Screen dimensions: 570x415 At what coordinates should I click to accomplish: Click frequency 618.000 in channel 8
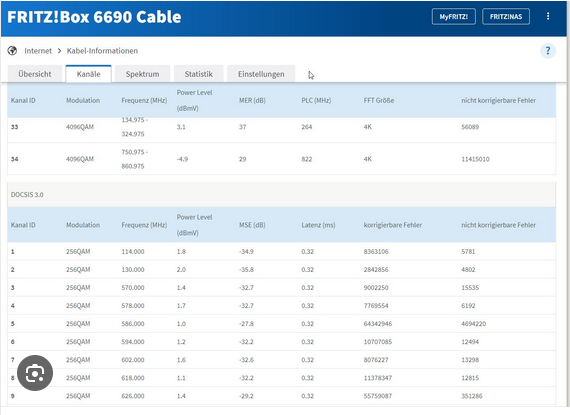pos(133,378)
